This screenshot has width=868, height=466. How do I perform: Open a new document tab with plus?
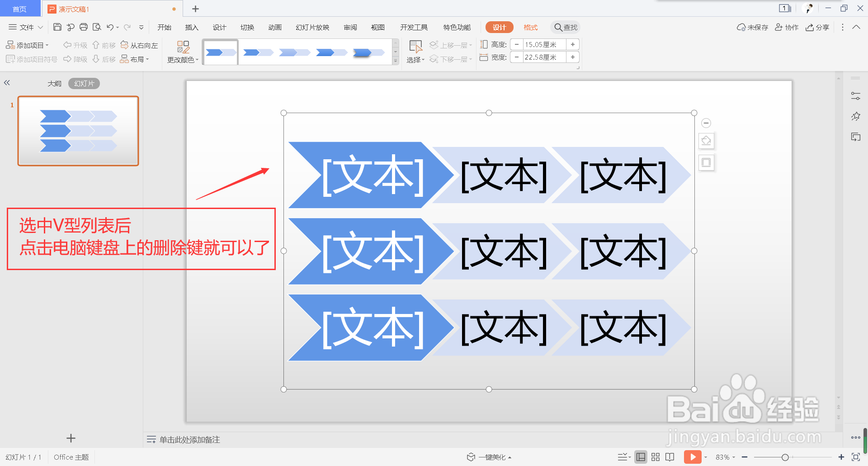(195, 9)
